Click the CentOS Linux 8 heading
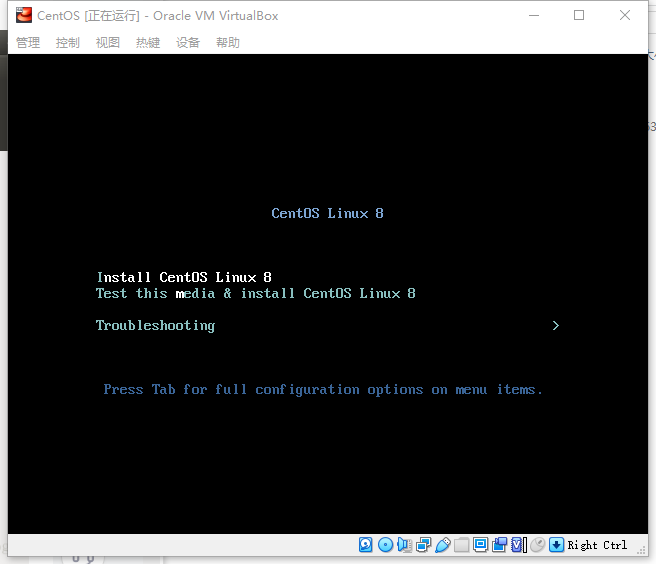Image resolution: width=656 pixels, height=564 pixels. 328,213
